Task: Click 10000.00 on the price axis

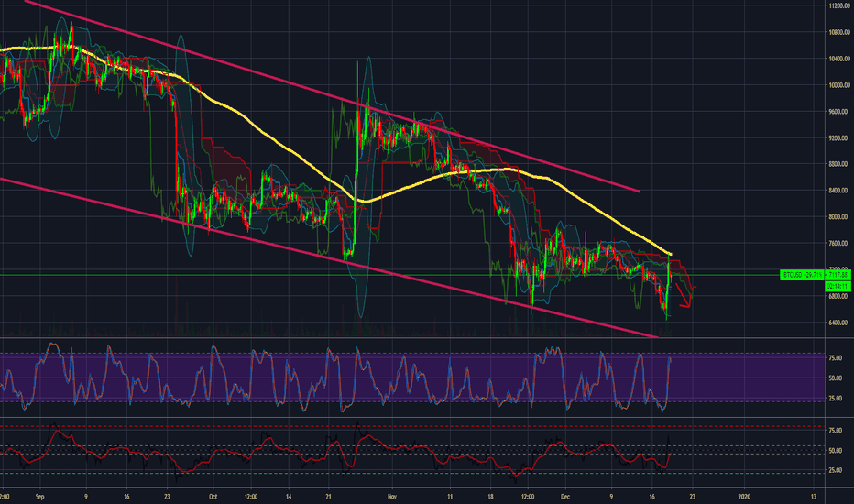Action: point(838,85)
